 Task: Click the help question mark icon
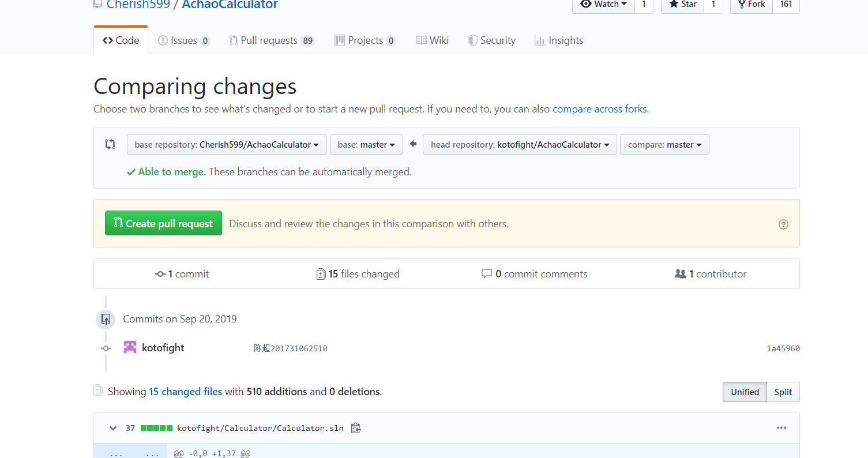[x=783, y=224]
